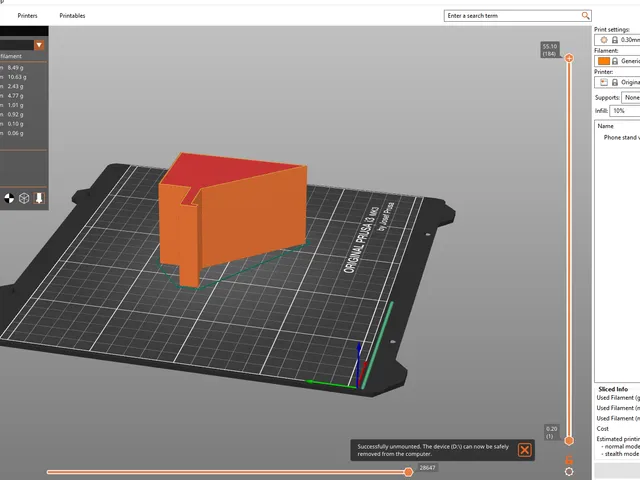
Task: Toggle tool marker icon in legend
Action: click(39, 198)
